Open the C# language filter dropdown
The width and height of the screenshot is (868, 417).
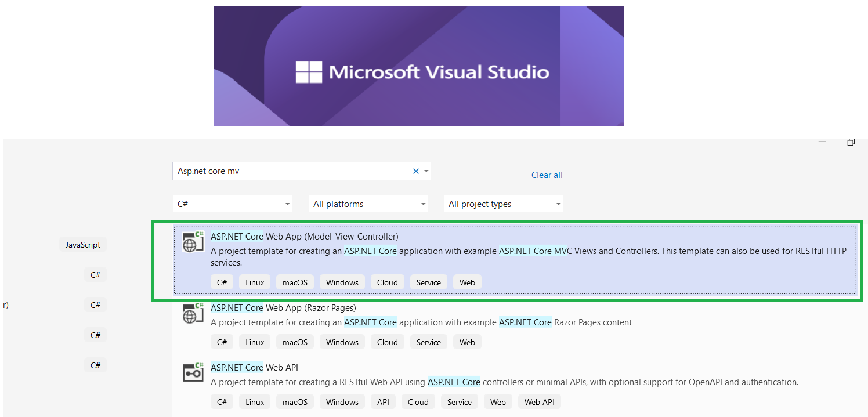233,204
